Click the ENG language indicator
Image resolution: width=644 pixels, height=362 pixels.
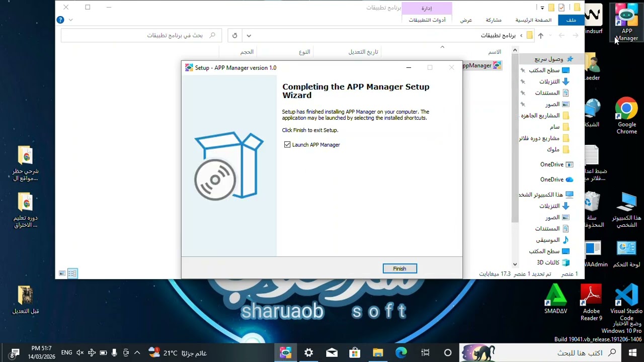66,353
